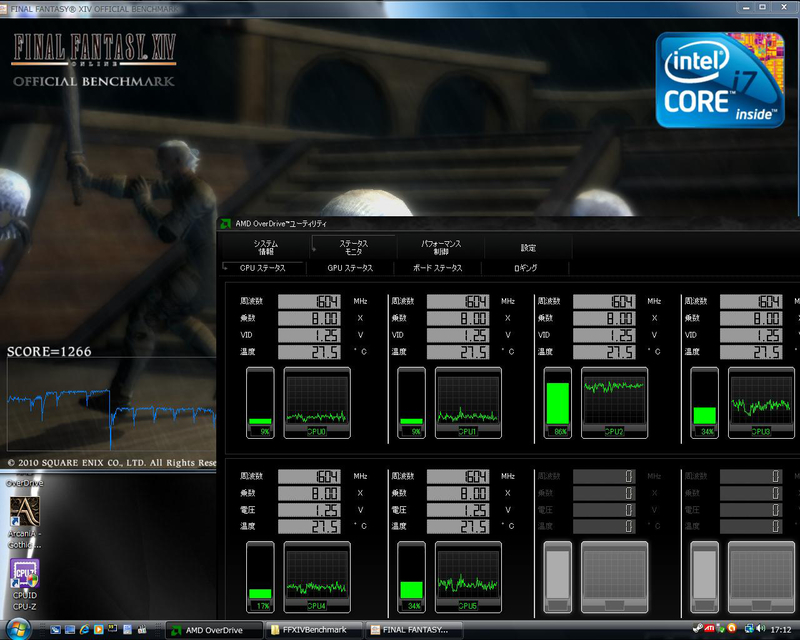Click the CPU5 usage history graph
Screen dimensions: 800x640
point(468,577)
